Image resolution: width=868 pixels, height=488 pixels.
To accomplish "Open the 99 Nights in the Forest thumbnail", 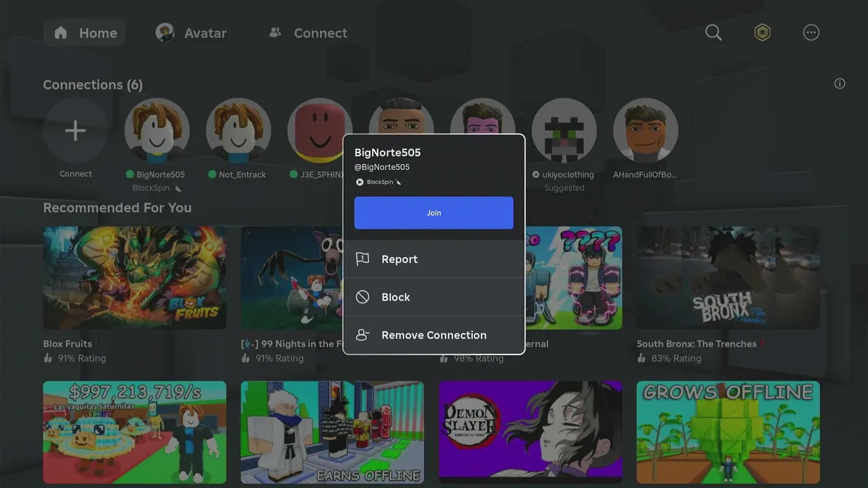I will click(x=292, y=278).
